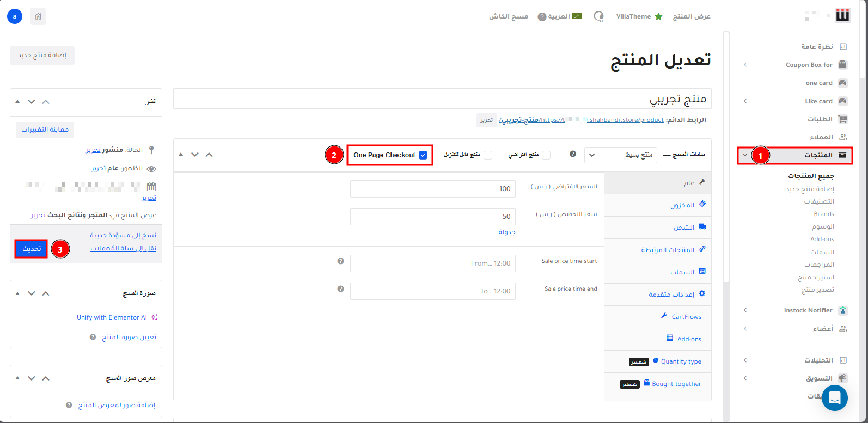Click the user avatar icon
Image resolution: width=868 pixels, height=423 pixels.
[x=15, y=16]
